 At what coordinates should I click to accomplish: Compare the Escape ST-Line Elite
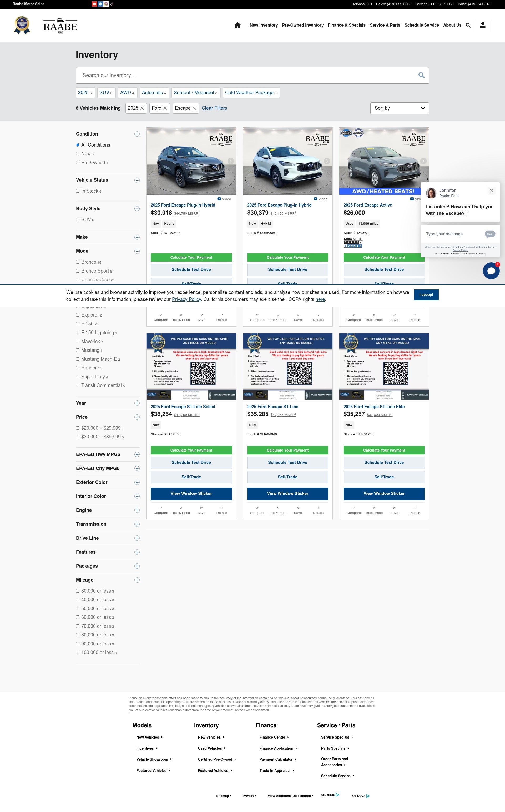[x=354, y=510]
